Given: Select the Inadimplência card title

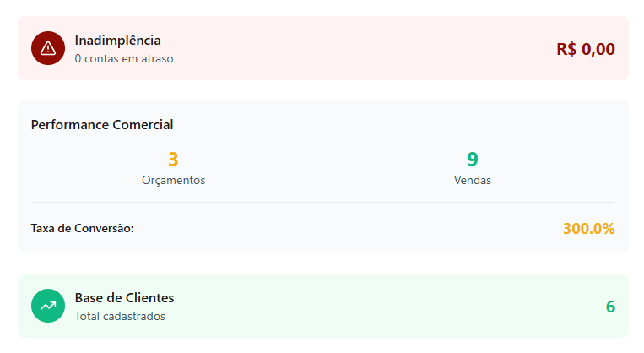Looking at the screenshot, I should pos(117,40).
